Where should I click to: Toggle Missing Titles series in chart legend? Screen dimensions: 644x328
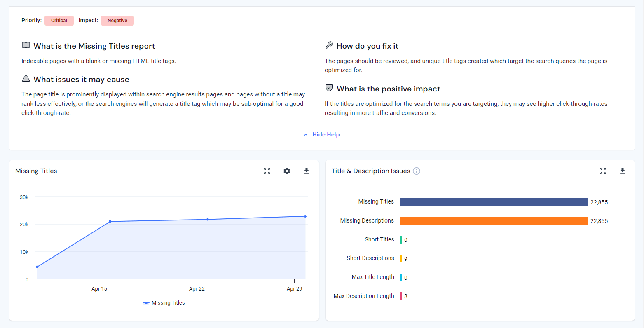point(164,303)
